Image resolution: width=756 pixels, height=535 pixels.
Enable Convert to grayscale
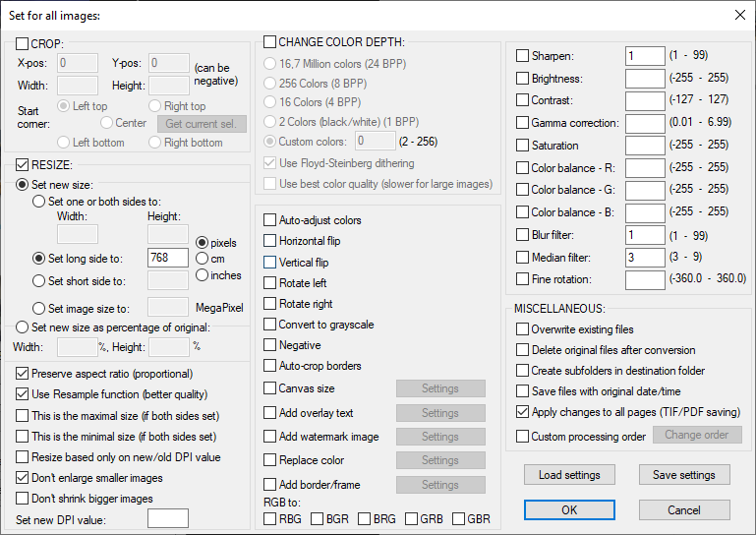click(x=270, y=325)
